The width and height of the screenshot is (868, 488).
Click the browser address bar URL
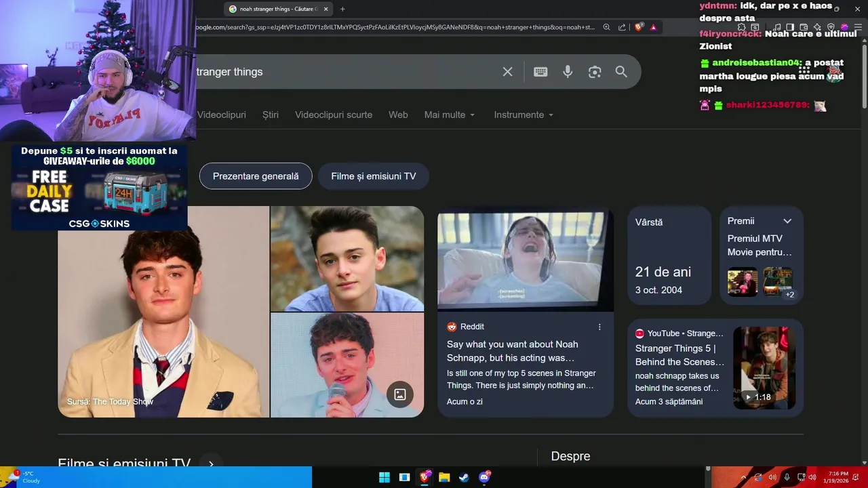pyautogui.click(x=395, y=27)
